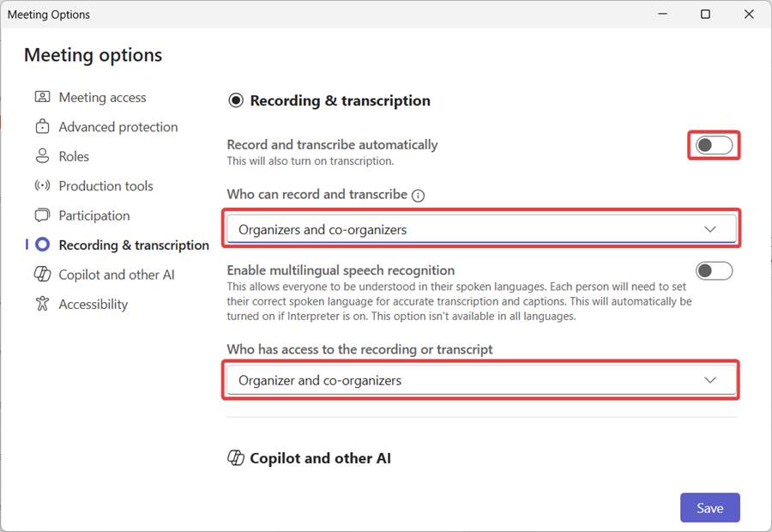Switch to Advanced protection settings
The height and width of the screenshot is (532, 772).
118,127
